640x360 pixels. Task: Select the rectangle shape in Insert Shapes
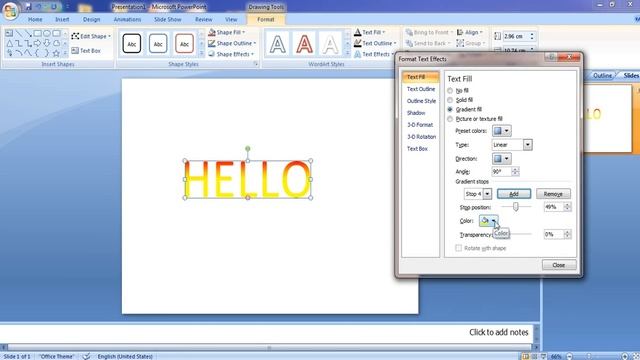38,33
